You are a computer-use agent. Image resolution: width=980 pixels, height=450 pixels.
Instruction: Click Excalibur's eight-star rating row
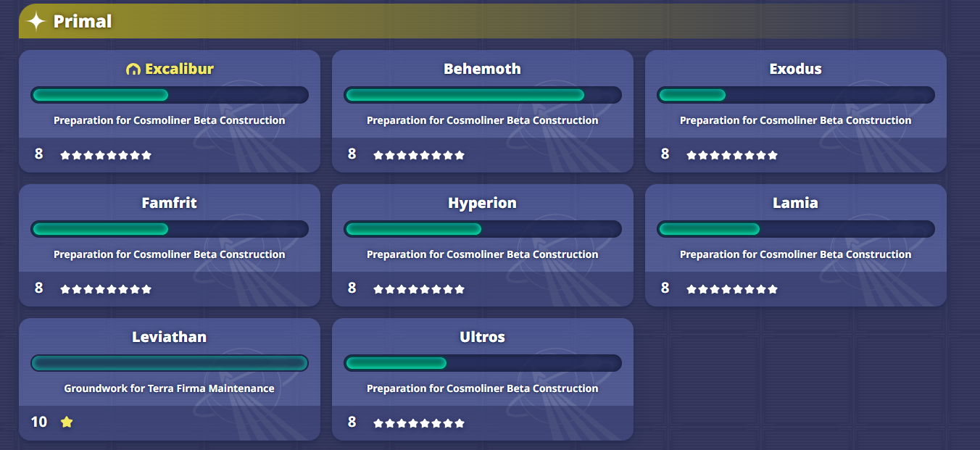point(106,155)
